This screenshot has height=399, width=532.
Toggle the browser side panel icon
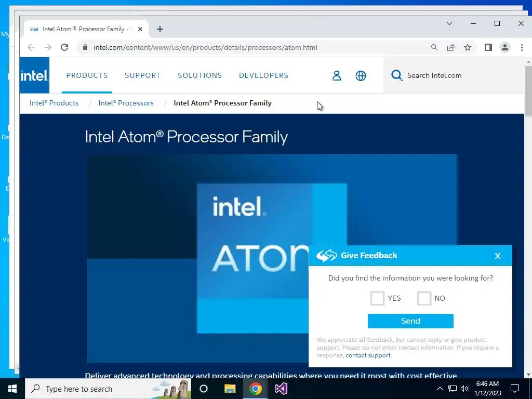tap(488, 47)
